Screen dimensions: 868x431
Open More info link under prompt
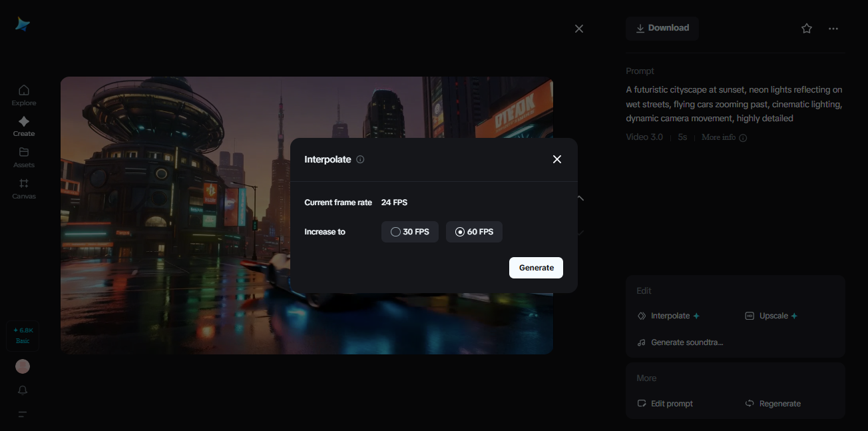(x=724, y=137)
